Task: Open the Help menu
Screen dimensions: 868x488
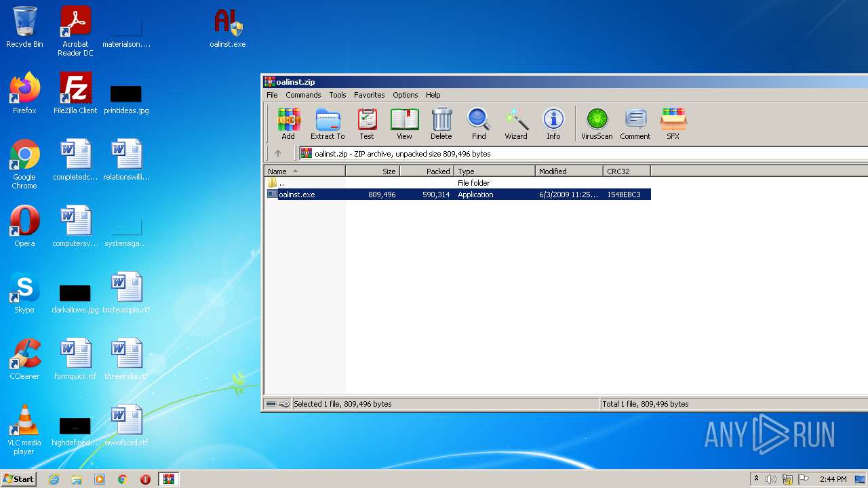Action: (433, 95)
